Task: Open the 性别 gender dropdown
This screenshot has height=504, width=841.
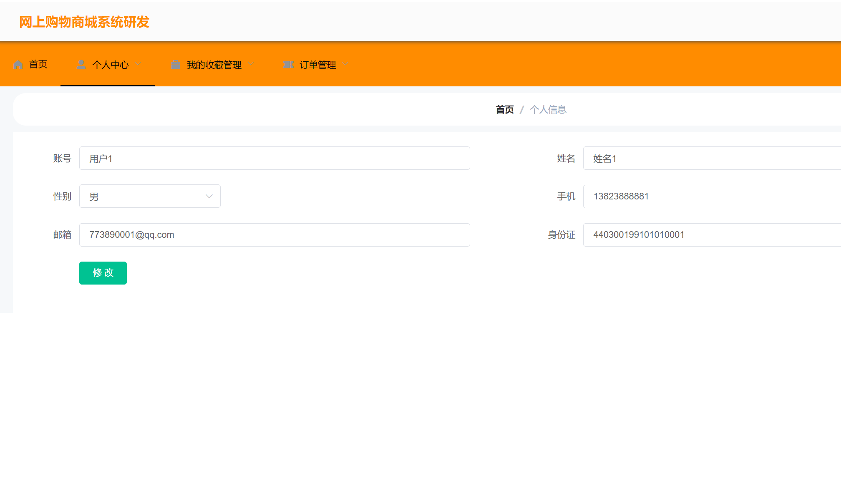Action: (x=150, y=197)
